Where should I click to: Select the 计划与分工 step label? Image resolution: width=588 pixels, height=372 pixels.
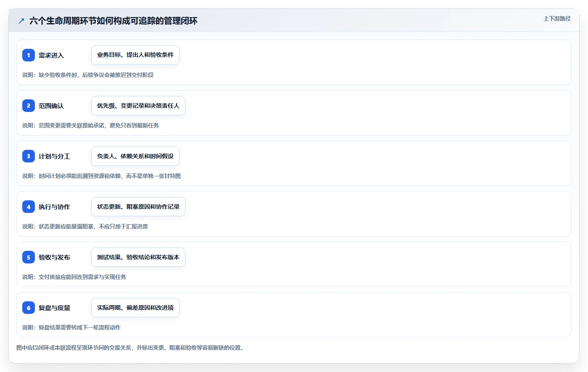coord(54,156)
